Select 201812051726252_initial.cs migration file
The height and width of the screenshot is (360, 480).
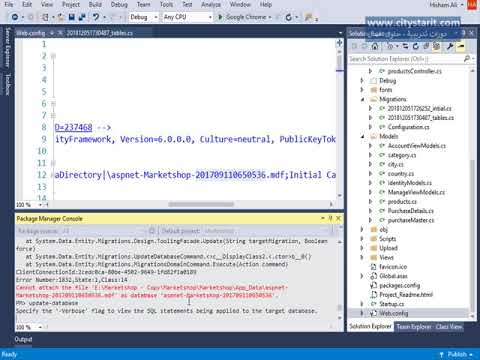point(419,108)
